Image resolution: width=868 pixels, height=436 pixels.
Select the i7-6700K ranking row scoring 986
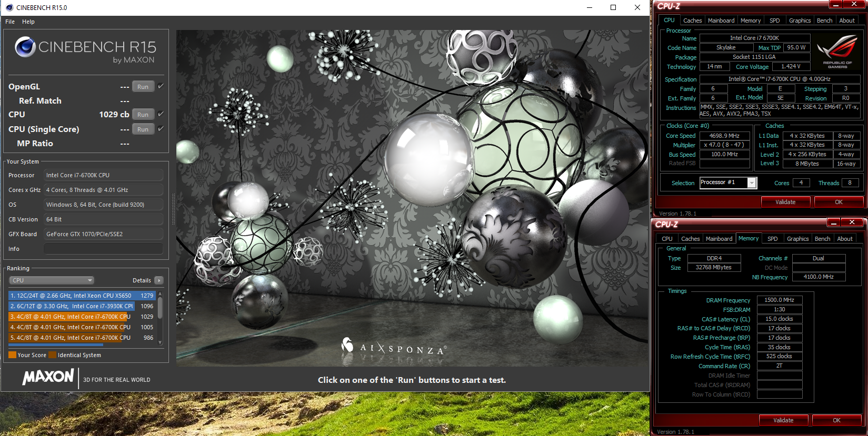[82, 338]
